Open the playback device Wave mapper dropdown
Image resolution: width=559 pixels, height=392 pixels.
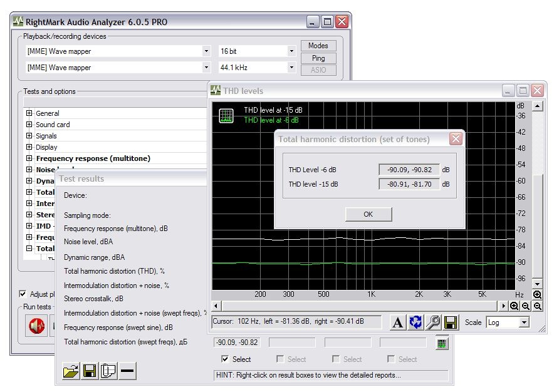[206, 51]
